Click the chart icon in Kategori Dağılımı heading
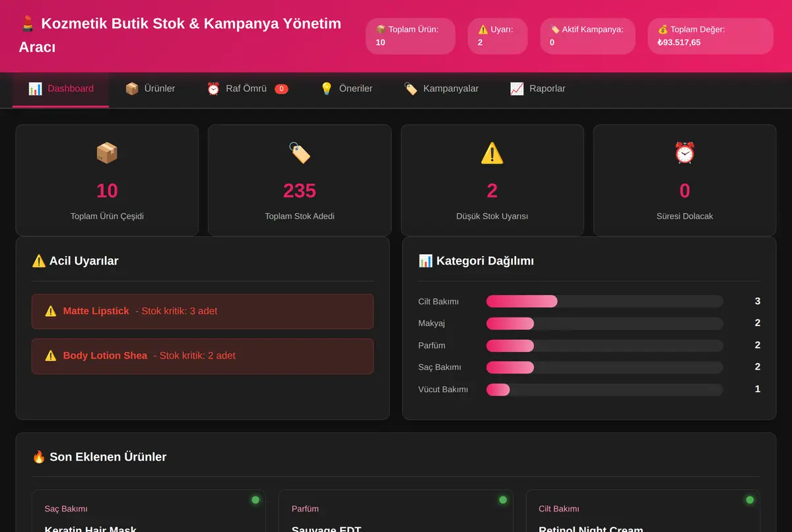The height and width of the screenshot is (532, 792). click(x=426, y=261)
